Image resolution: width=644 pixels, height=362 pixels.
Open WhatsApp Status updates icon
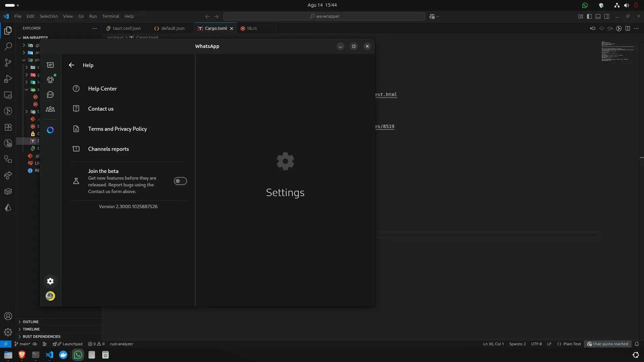click(x=50, y=80)
